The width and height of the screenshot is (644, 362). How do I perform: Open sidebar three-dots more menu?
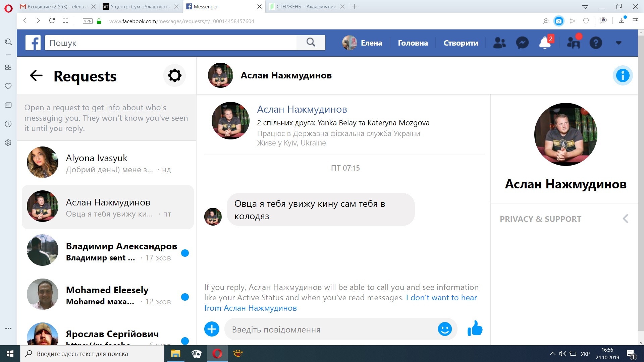tap(8, 328)
